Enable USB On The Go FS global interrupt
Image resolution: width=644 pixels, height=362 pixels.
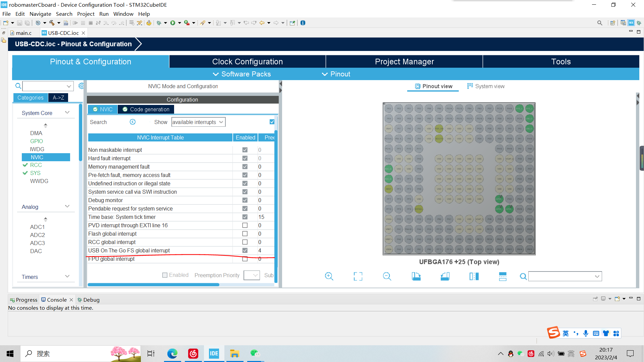click(x=245, y=250)
